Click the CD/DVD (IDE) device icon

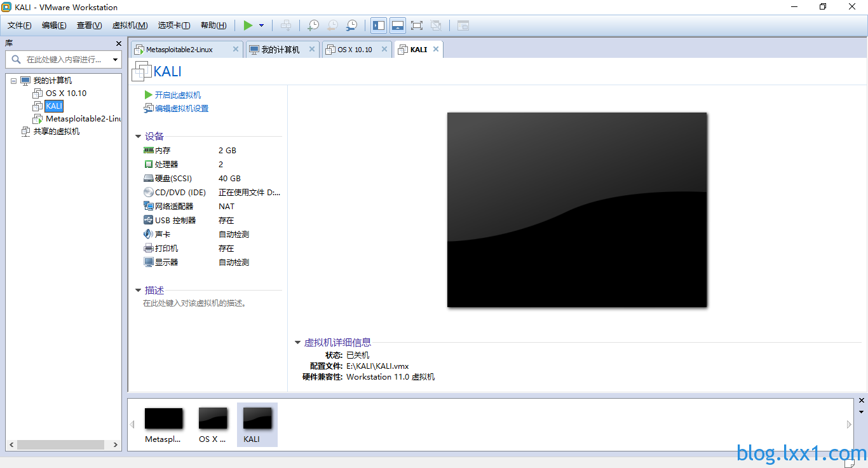click(x=149, y=193)
